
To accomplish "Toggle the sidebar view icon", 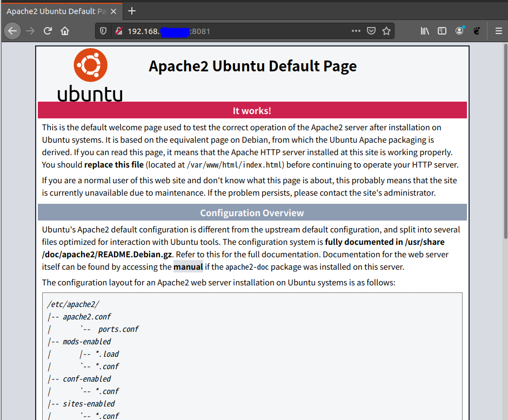I will click(442, 31).
